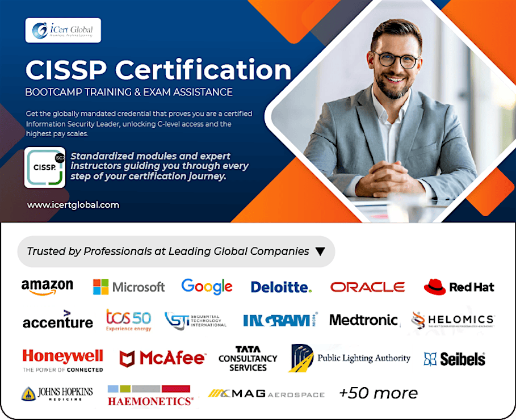
Task: Click the Deloitte logo
Action: point(280,287)
